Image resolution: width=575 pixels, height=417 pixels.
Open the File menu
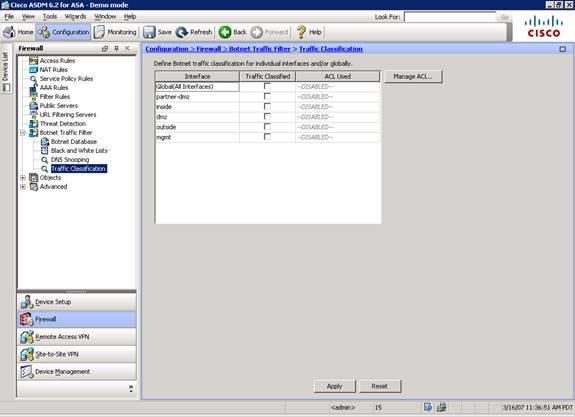9,17
